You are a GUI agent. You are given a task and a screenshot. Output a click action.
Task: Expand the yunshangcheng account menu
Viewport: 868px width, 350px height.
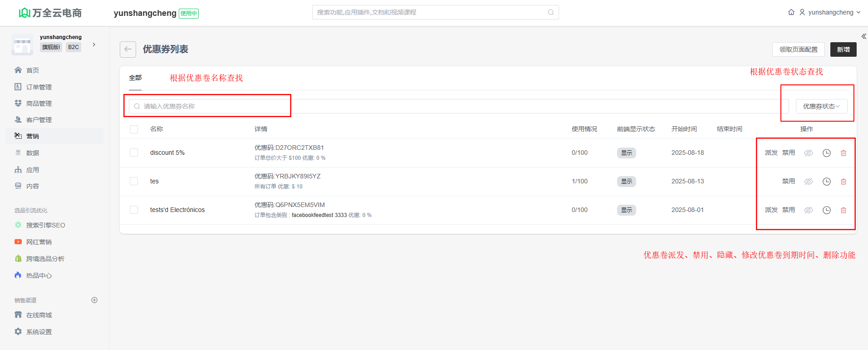click(830, 12)
